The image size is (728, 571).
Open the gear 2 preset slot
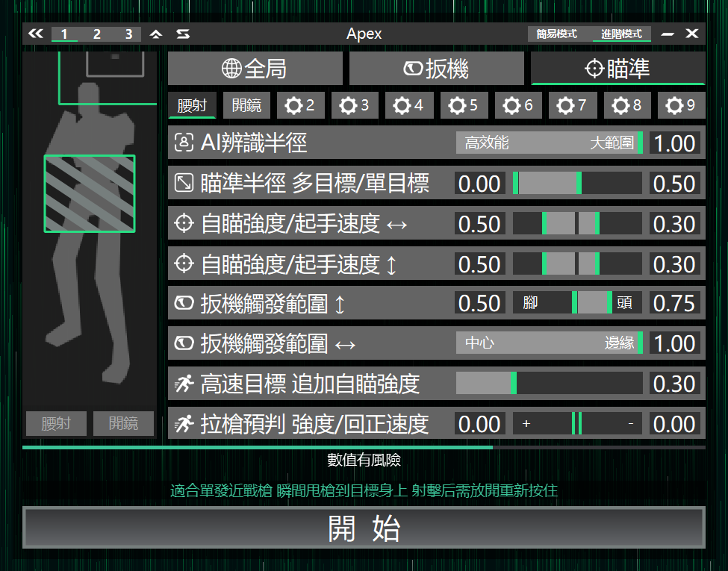point(301,106)
